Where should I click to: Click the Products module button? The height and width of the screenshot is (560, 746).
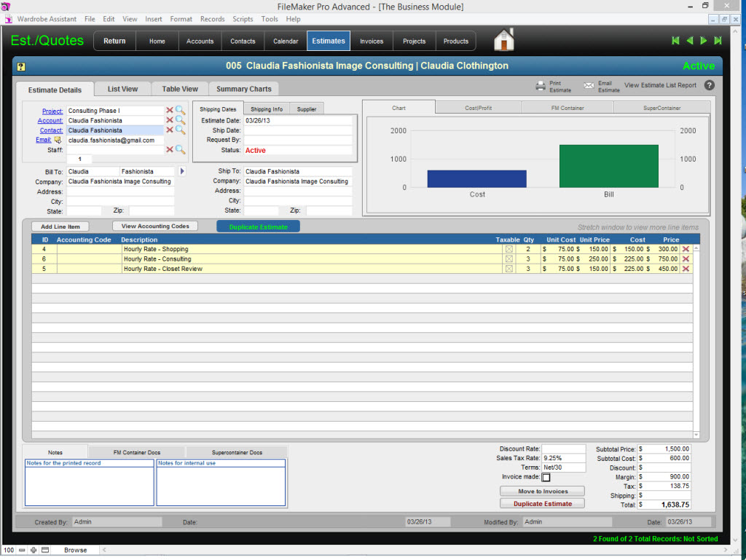pos(456,41)
